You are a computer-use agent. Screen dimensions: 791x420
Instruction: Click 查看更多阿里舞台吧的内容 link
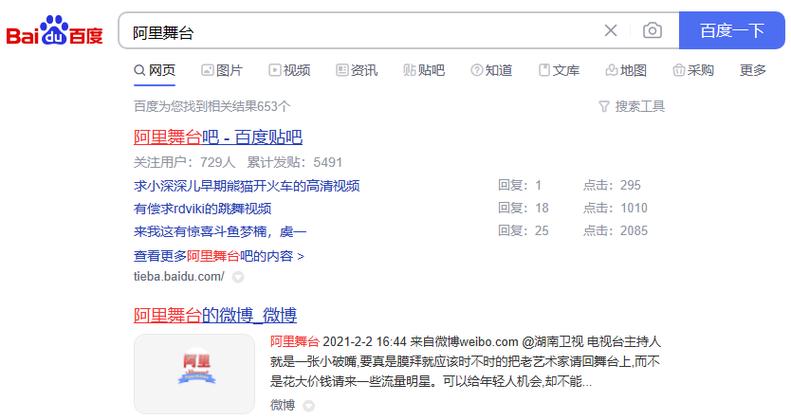point(219,256)
